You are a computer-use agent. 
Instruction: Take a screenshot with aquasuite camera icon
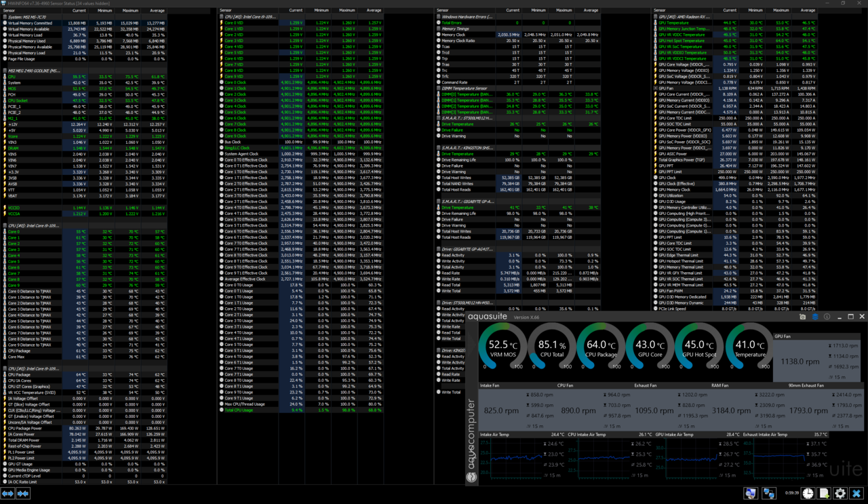[x=803, y=317]
